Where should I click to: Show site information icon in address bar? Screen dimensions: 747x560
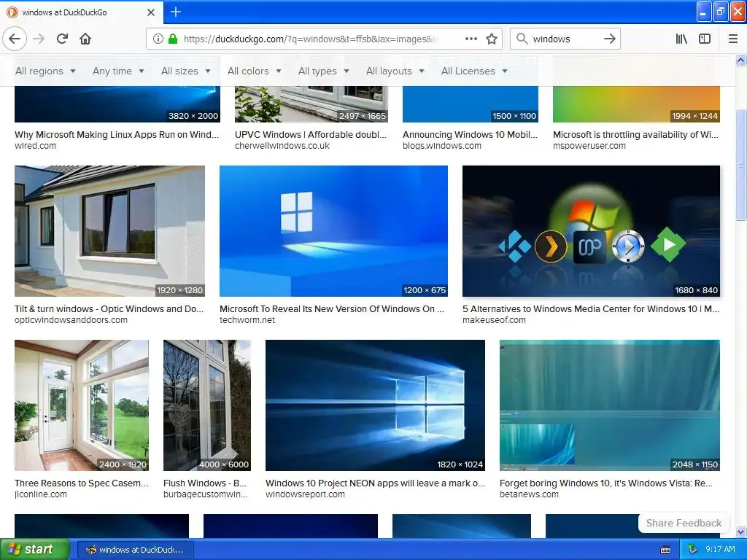tap(158, 39)
